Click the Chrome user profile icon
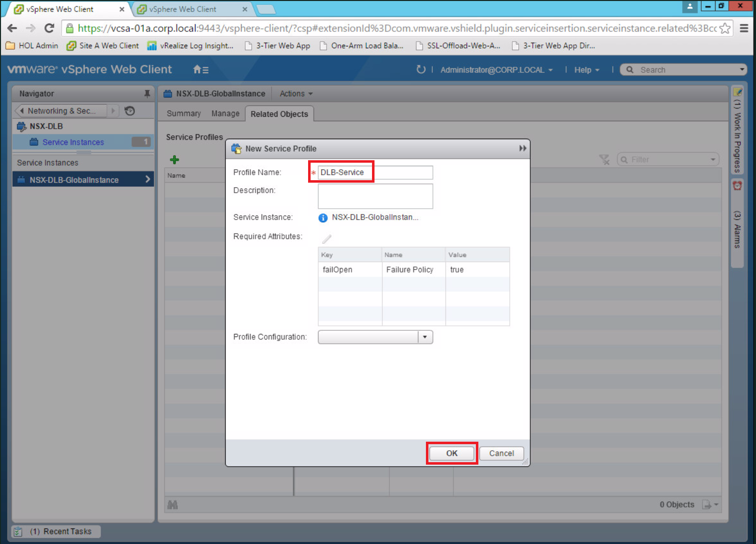Viewport: 756px width, 544px height. pyautogui.click(x=690, y=6)
